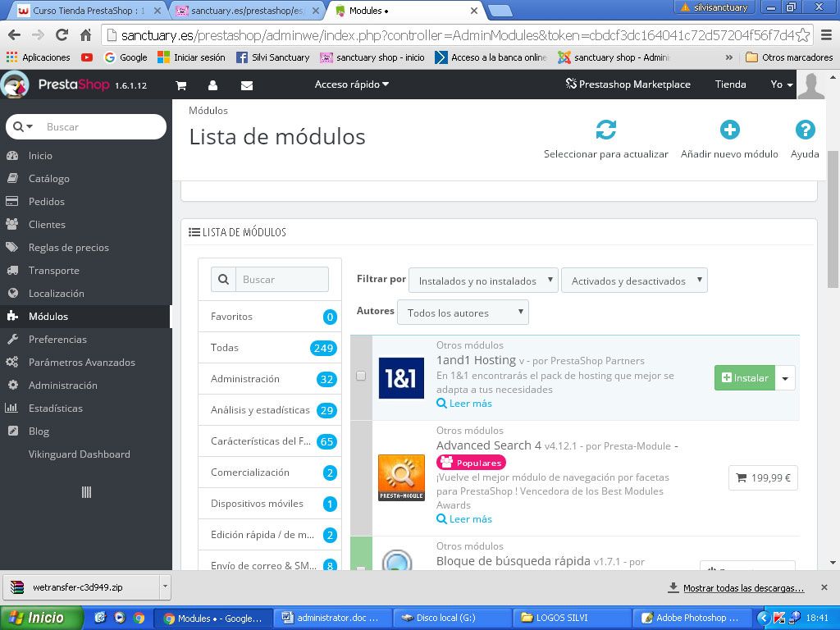Click the sidebar collapse bars icon
Viewport: 840px width, 630px height.
[x=86, y=492]
